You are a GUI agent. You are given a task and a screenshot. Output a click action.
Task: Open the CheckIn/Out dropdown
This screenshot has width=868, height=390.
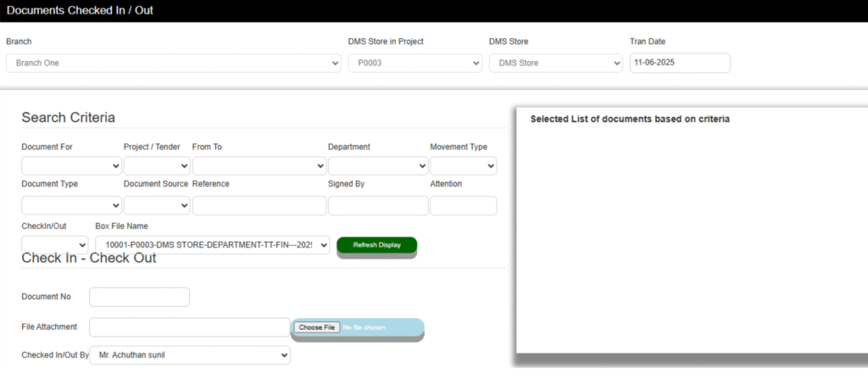coord(54,245)
